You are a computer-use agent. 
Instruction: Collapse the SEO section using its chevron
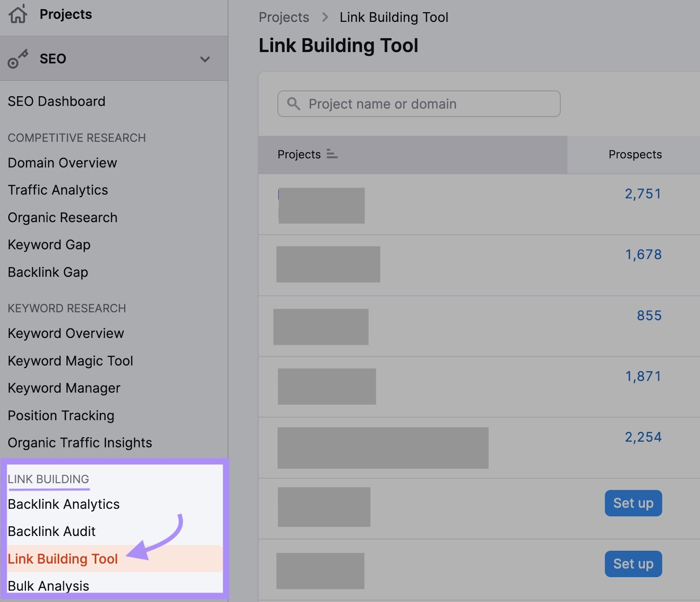[205, 59]
